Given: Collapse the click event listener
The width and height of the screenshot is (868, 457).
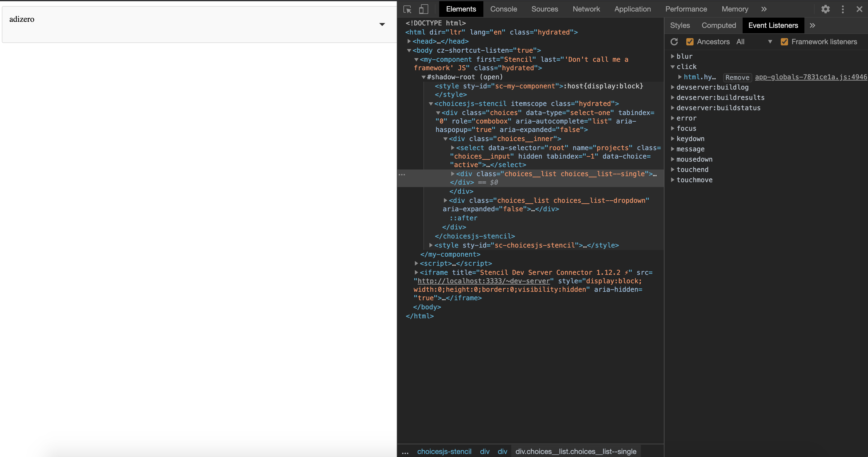Looking at the screenshot, I should [673, 67].
